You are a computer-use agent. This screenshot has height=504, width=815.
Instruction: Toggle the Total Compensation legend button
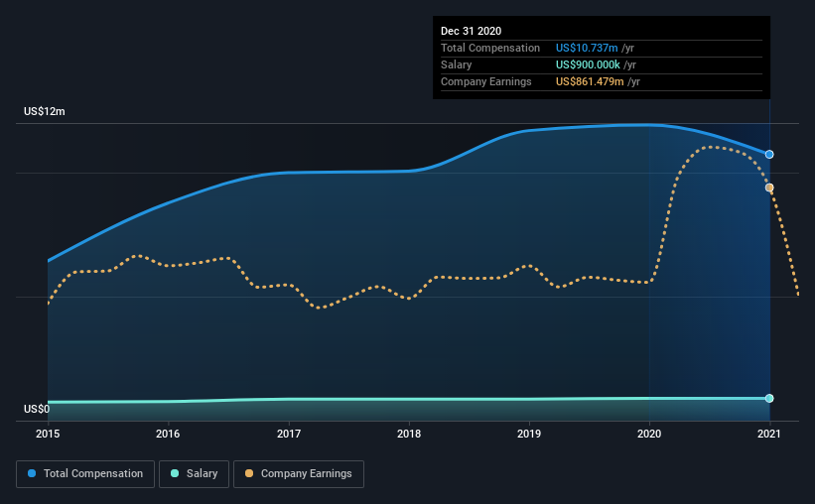[x=85, y=474]
